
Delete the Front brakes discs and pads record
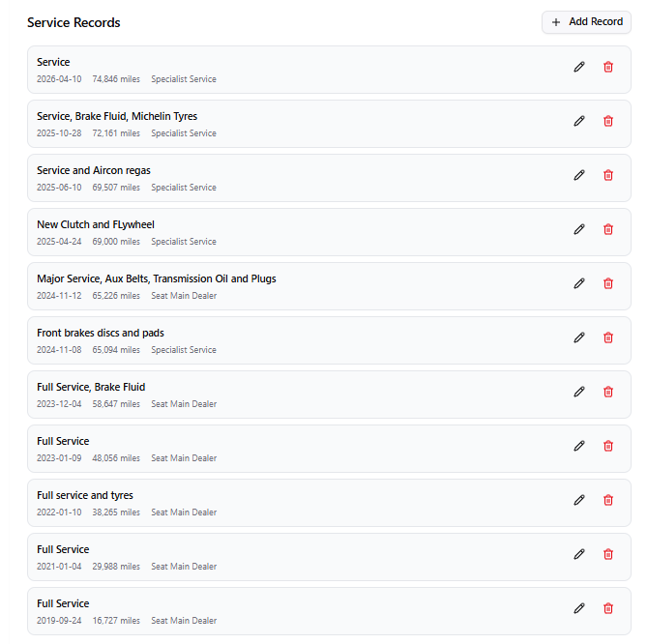coord(608,337)
